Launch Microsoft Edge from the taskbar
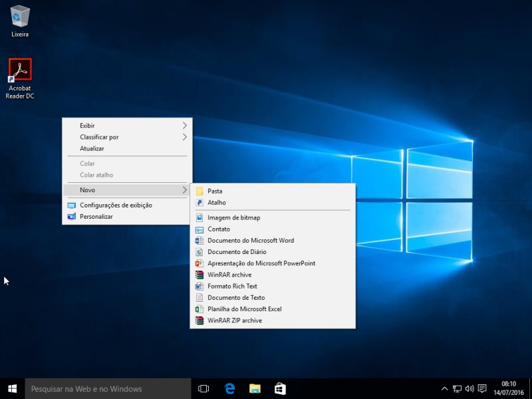532x399 pixels. (x=230, y=388)
